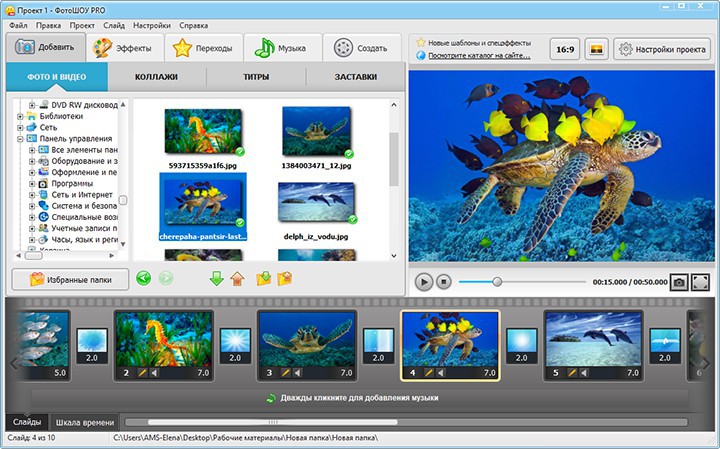This screenshot has width=720, height=449.
Task: Click the Настройки проекта button
Action: (662, 49)
